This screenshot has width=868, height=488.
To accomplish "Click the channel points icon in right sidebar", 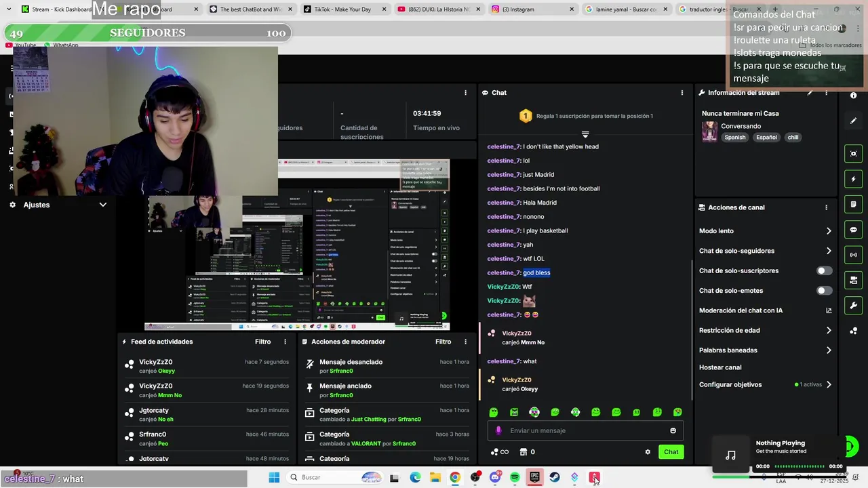I will (853, 331).
